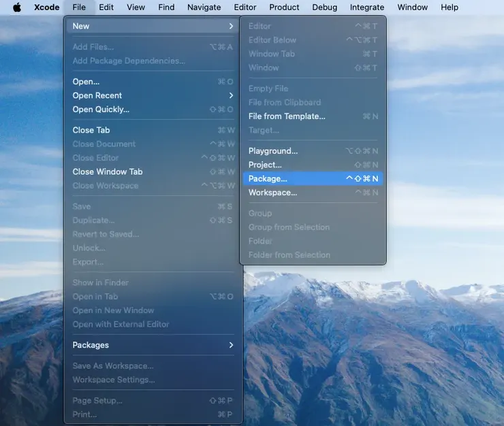504x426 pixels.
Task: Click Print... menu item
Action: (153, 414)
